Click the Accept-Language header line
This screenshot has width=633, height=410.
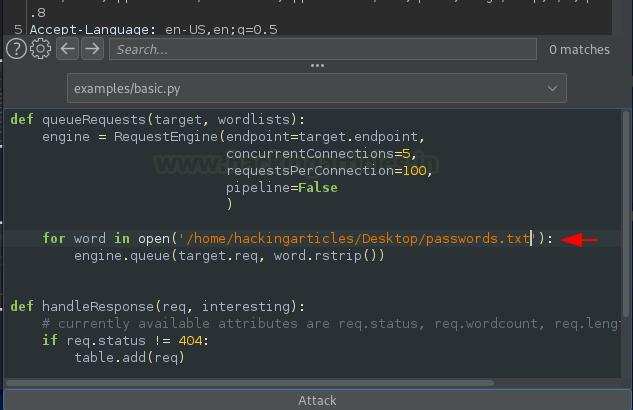(x=153, y=29)
